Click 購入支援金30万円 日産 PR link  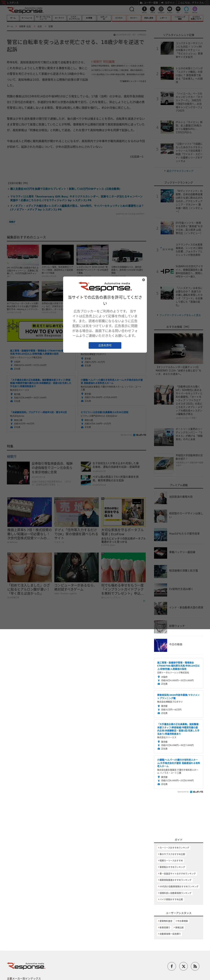65,189
